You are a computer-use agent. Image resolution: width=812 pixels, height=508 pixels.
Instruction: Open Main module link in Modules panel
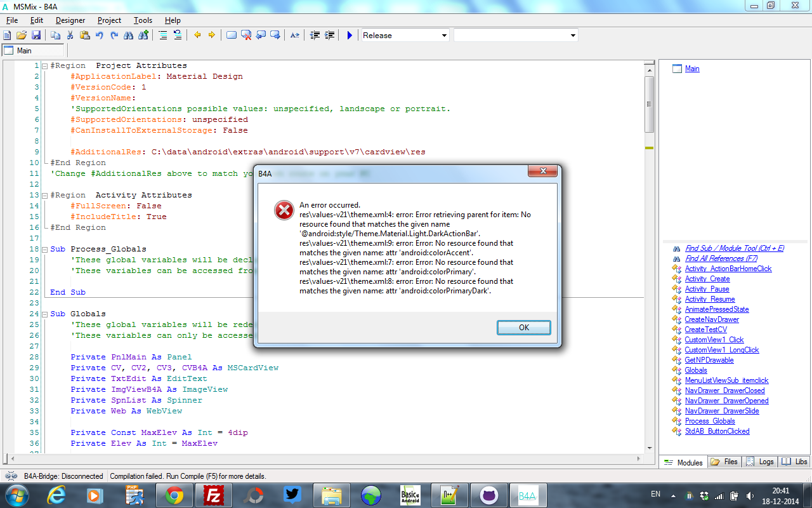tap(692, 69)
